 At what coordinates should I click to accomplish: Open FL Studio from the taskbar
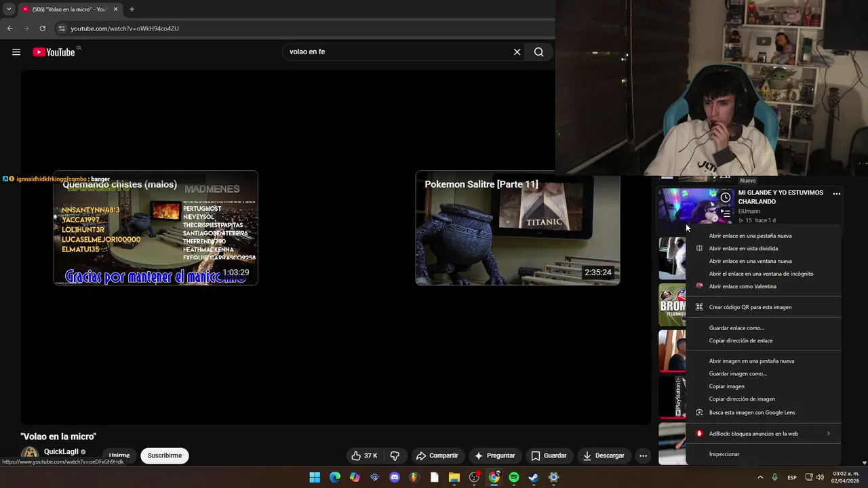414,477
